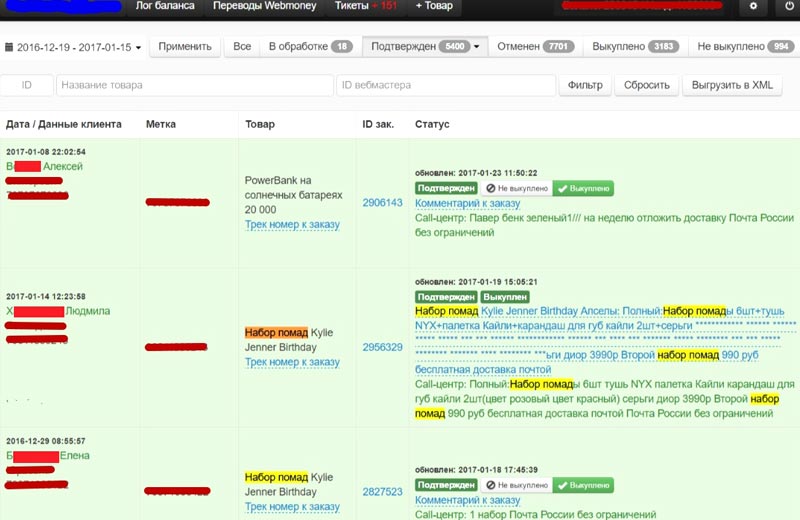Screen dimensions: 800x520
Task: Click Подтвержден badge of order 2827523
Action: pos(446,485)
